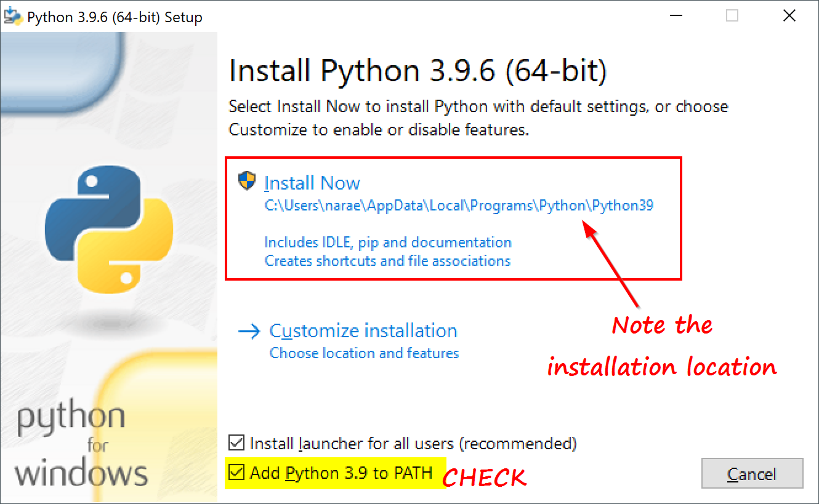Click the Install launcher for all users label

coord(413,443)
